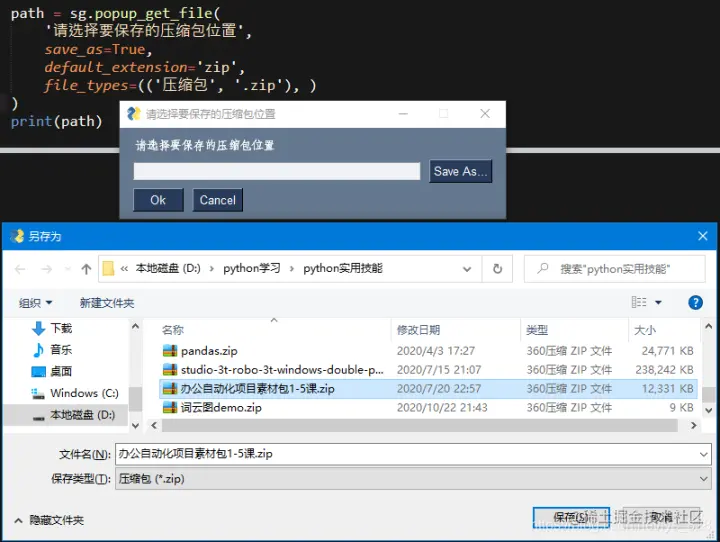Open the recent locations dropdown arrow
The height and width of the screenshot is (542, 720).
click(x=68, y=269)
